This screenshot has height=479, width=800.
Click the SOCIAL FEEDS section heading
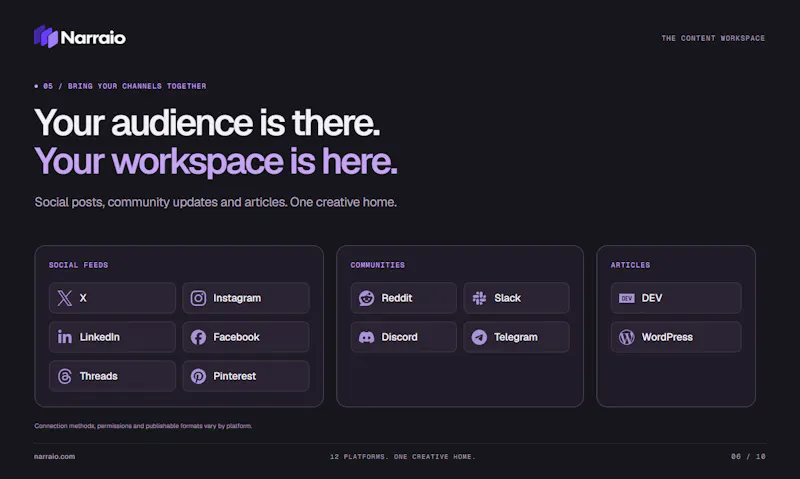click(x=79, y=265)
